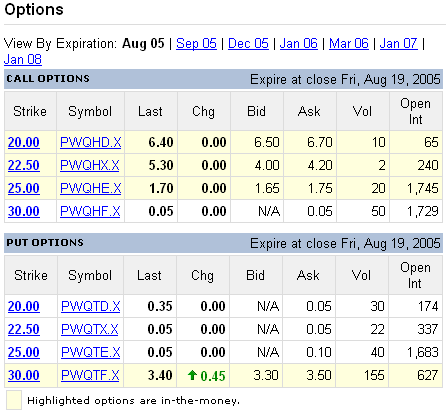
Task: Click the 0.45 change value in puts
Action: tap(213, 376)
